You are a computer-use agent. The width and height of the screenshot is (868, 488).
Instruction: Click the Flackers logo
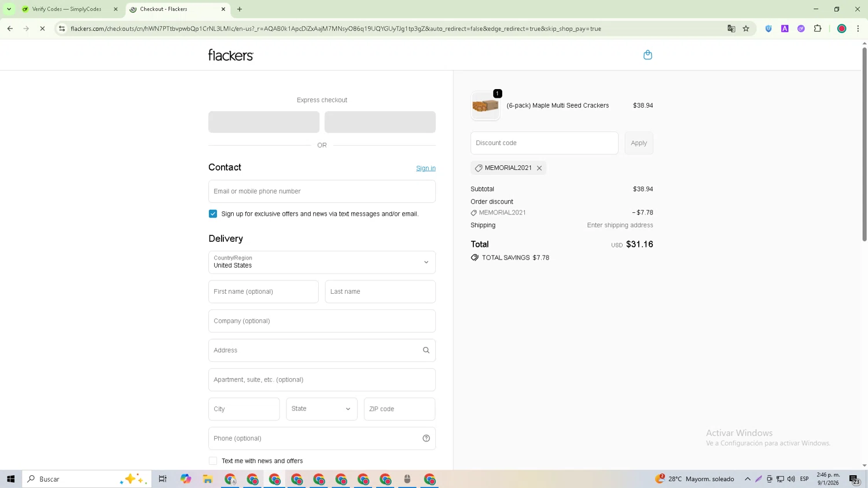[231, 55]
